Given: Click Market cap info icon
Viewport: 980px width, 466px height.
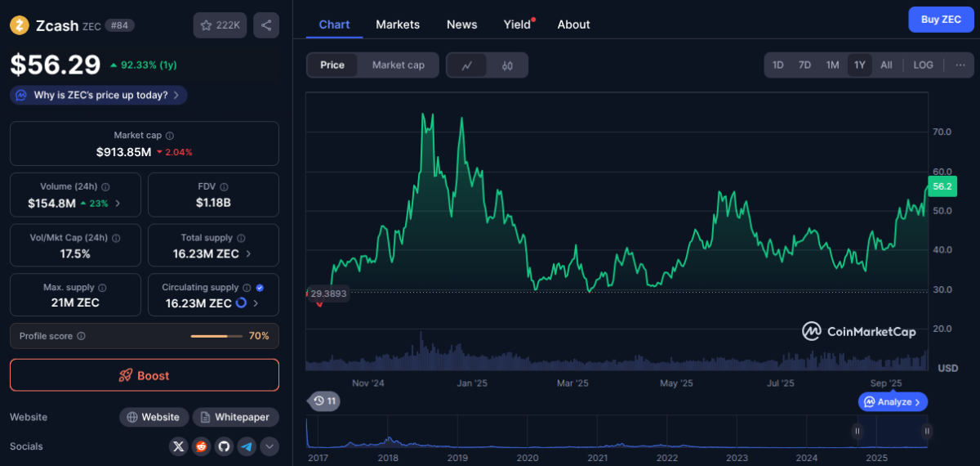Looking at the screenshot, I should click(169, 136).
